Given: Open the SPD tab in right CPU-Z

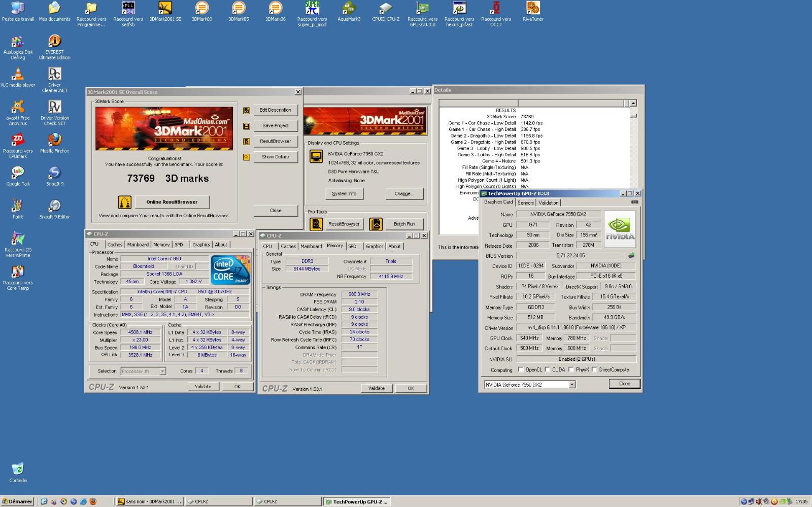Looking at the screenshot, I should click(352, 246).
